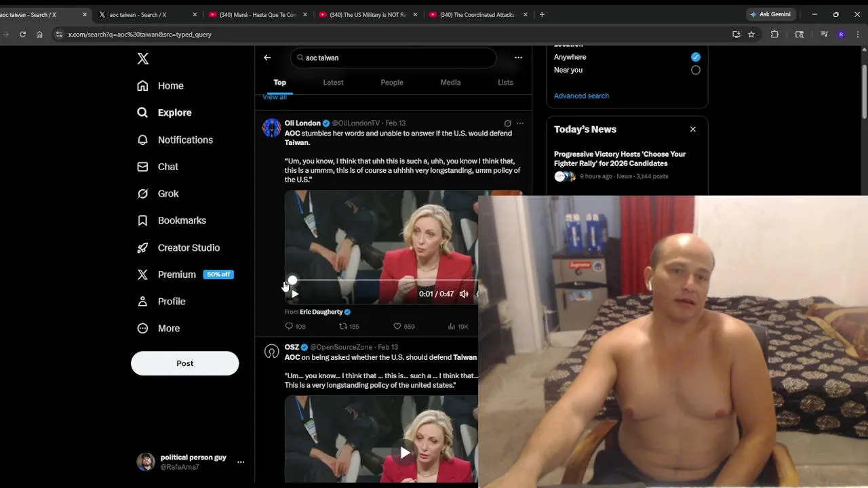Open Progressive Victory news story
The width and height of the screenshot is (868, 488).
pos(620,159)
